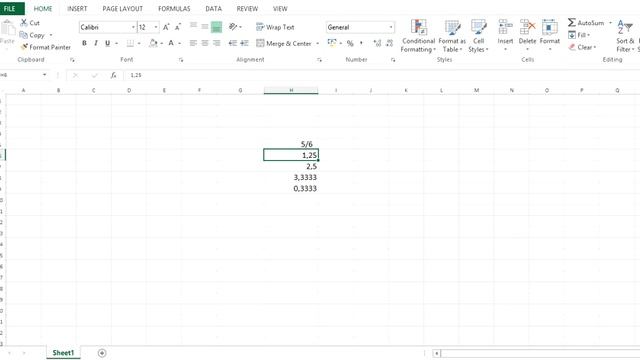
Task: Click the Insert Function fx icon
Action: coord(113,75)
